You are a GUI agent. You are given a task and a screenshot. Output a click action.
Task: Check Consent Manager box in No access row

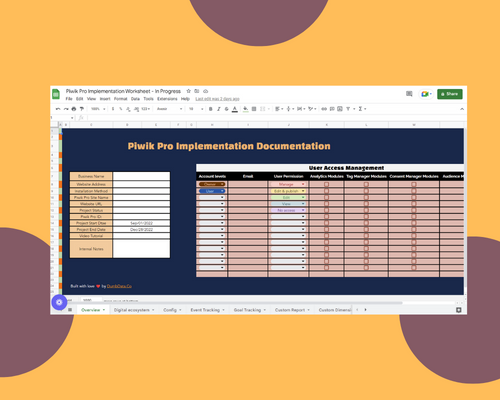click(x=414, y=210)
